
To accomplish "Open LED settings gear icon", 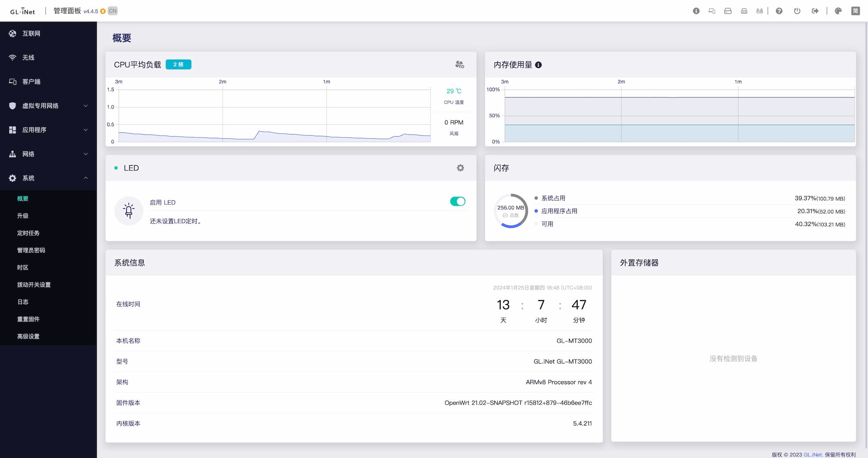I will [460, 168].
